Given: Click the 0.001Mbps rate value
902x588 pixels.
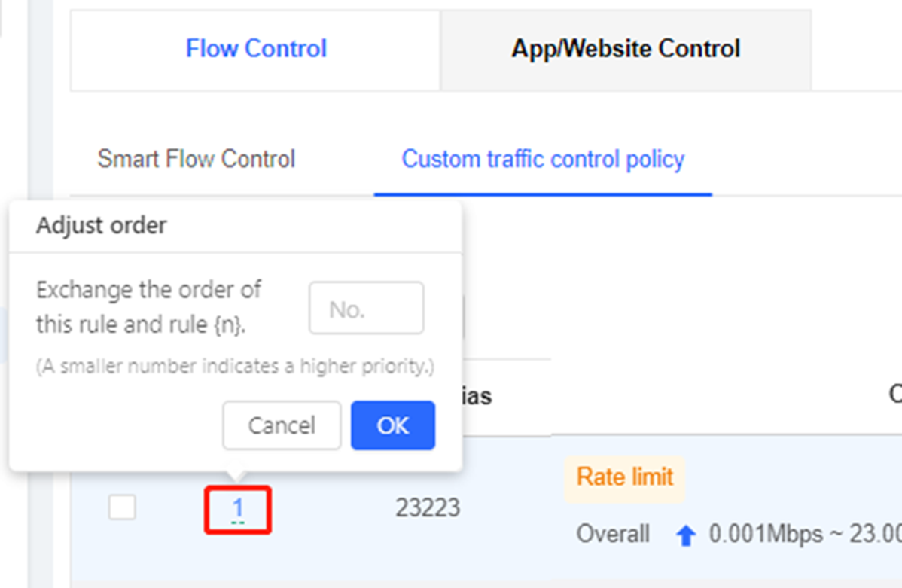Looking at the screenshot, I should click(x=754, y=534).
